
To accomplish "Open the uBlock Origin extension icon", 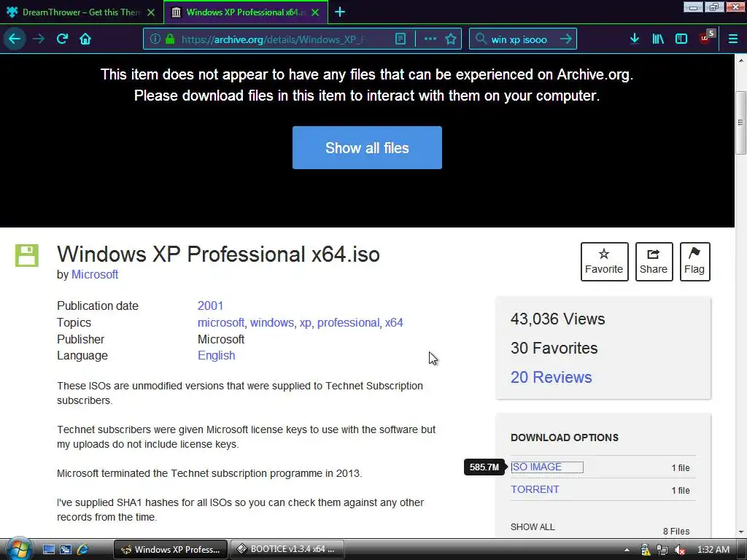I will (705, 38).
